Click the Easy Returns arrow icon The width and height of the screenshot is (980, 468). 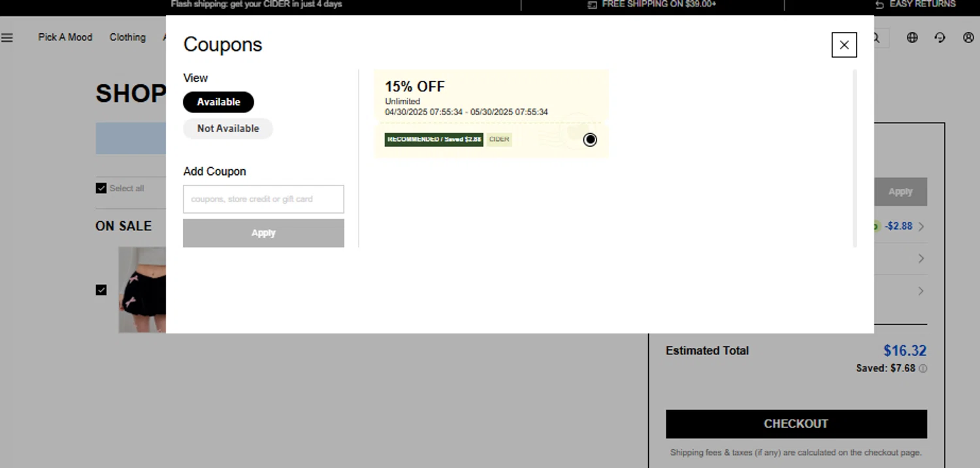pos(879,5)
